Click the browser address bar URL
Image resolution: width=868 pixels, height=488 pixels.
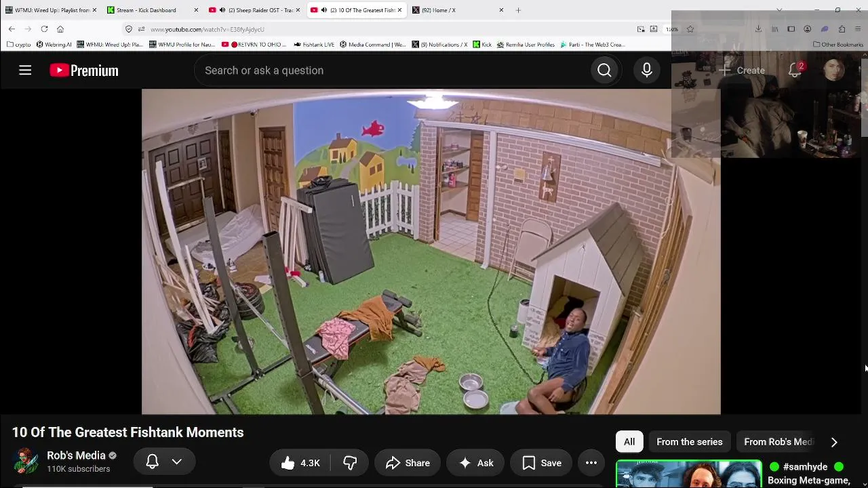coord(208,29)
